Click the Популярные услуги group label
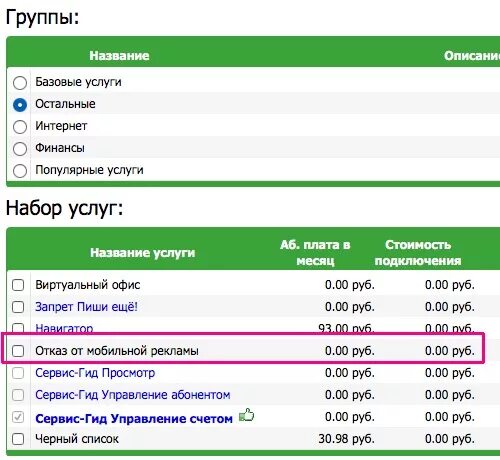Viewport: 500px width, 460px height. click(89, 170)
